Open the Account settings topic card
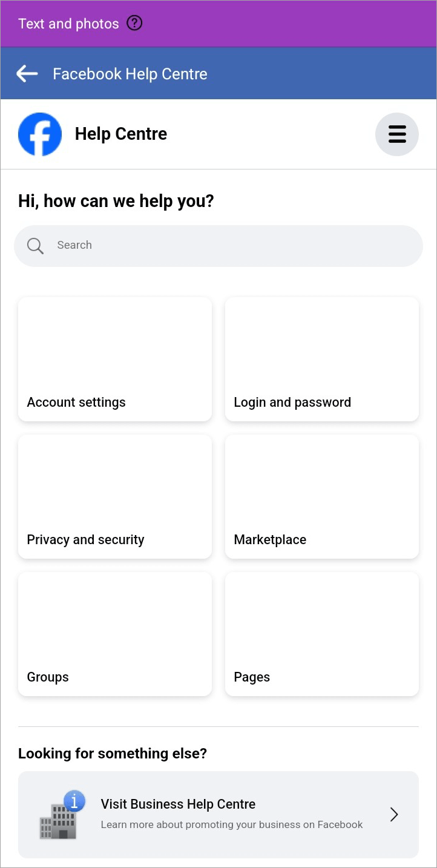The width and height of the screenshot is (437, 868). [x=115, y=359]
